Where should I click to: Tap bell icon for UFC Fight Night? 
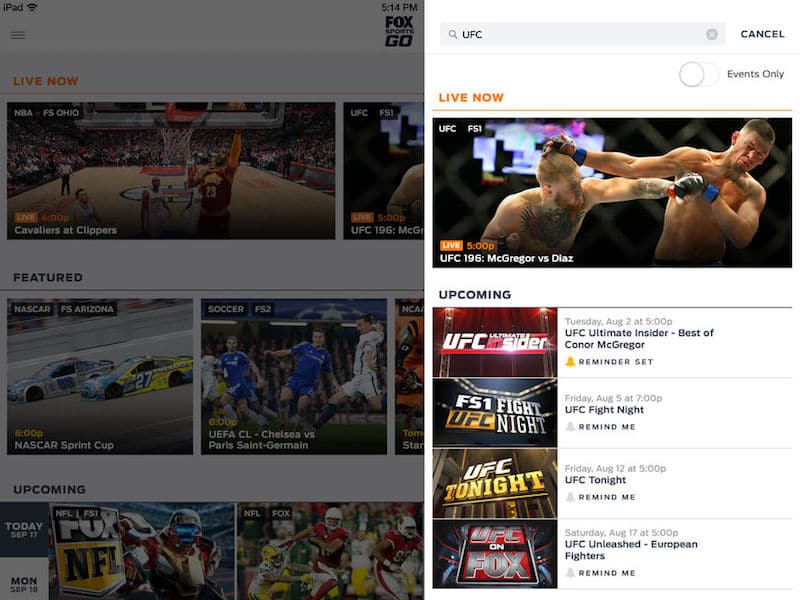point(570,427)
